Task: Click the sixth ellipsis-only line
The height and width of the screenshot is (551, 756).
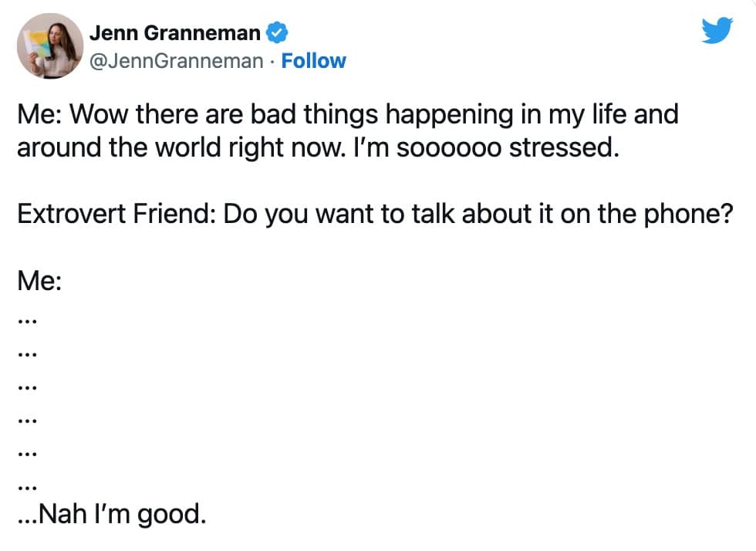Action: 27,488
